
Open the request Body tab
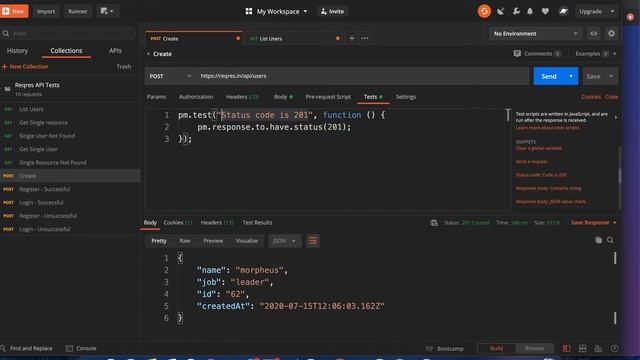283,97
